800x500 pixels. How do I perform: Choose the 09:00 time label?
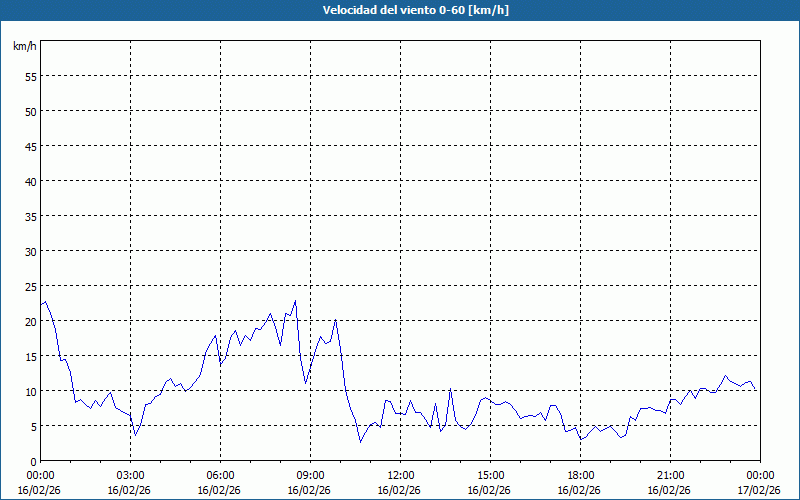point(310,475)
